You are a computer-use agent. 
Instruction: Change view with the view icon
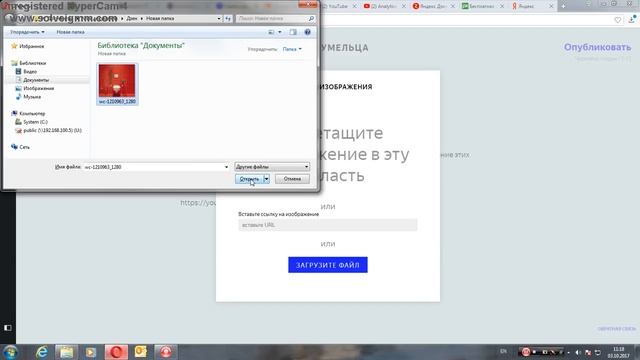click(271, 32)
